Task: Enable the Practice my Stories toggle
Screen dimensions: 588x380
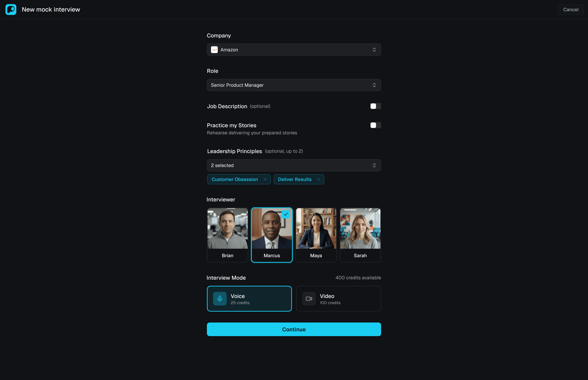Action: click(375, 125)
